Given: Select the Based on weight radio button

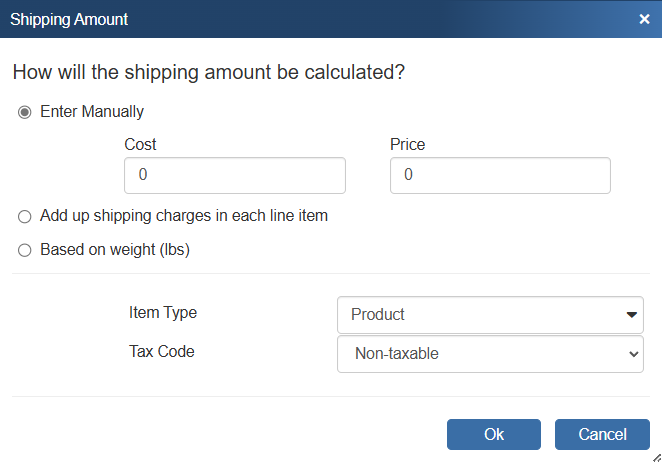Looking at the screenshot, I should coord(25,250).
